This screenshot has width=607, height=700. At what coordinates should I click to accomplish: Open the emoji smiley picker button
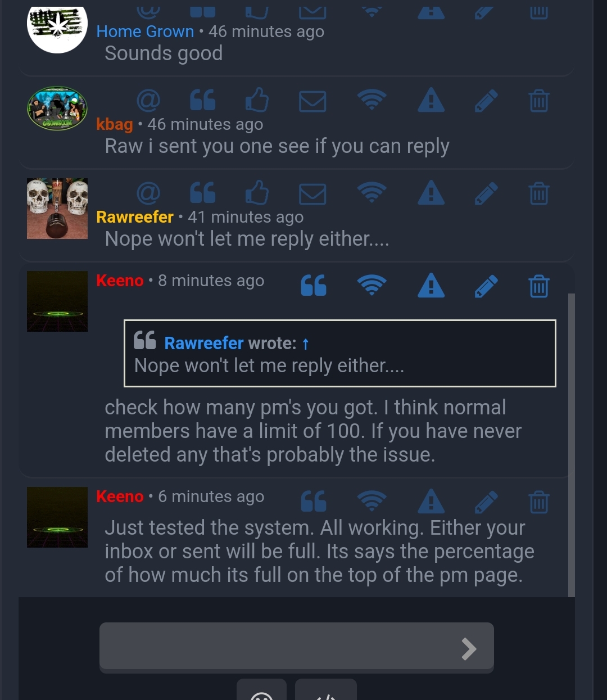click(261, 690)
